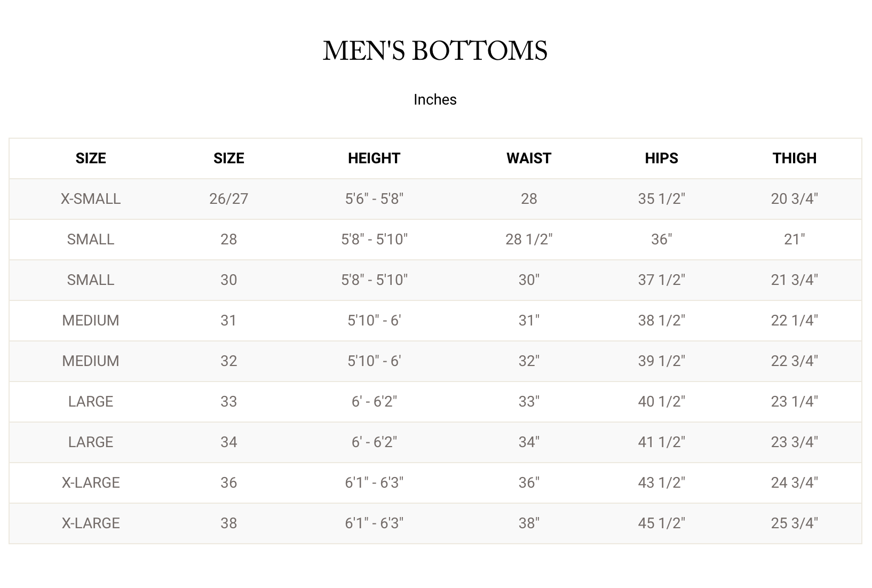
Task: Select the WAIST column header
Action: 528,158
